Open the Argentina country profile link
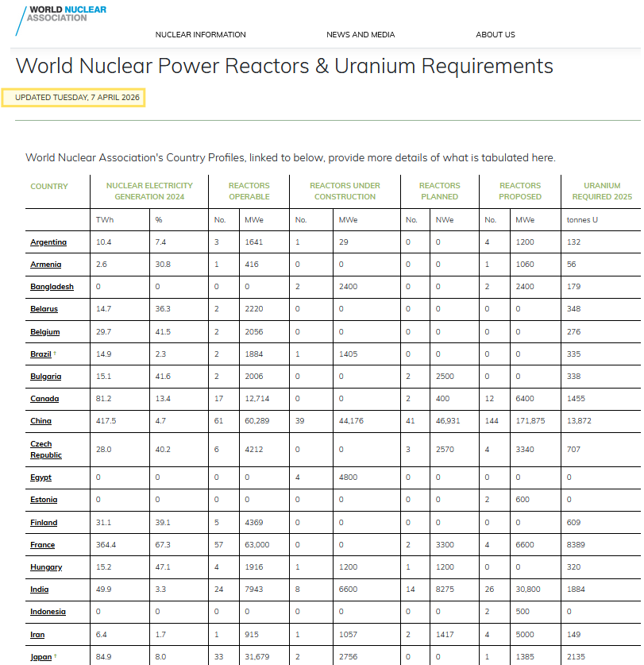This screenshot has height=665, width=644. (48, 242)
